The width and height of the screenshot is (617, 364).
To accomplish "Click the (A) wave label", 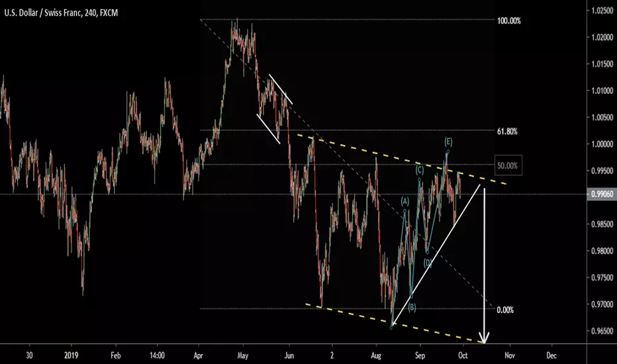I will [x=405, y=202].
